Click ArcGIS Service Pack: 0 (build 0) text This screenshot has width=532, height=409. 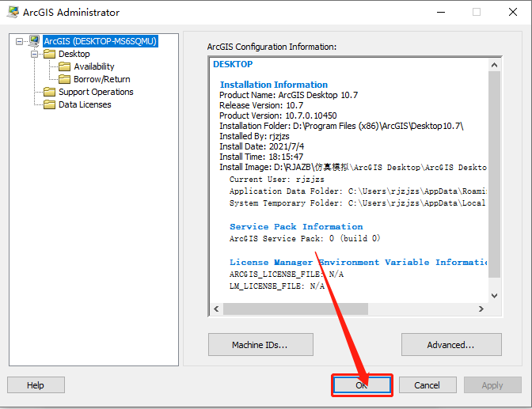(305, 238)
